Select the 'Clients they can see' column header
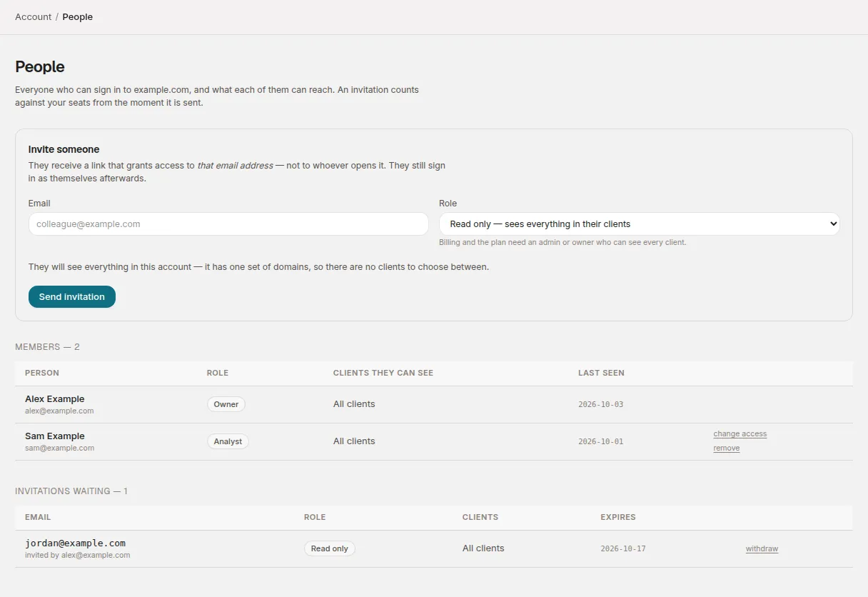 tap(383, 373)
